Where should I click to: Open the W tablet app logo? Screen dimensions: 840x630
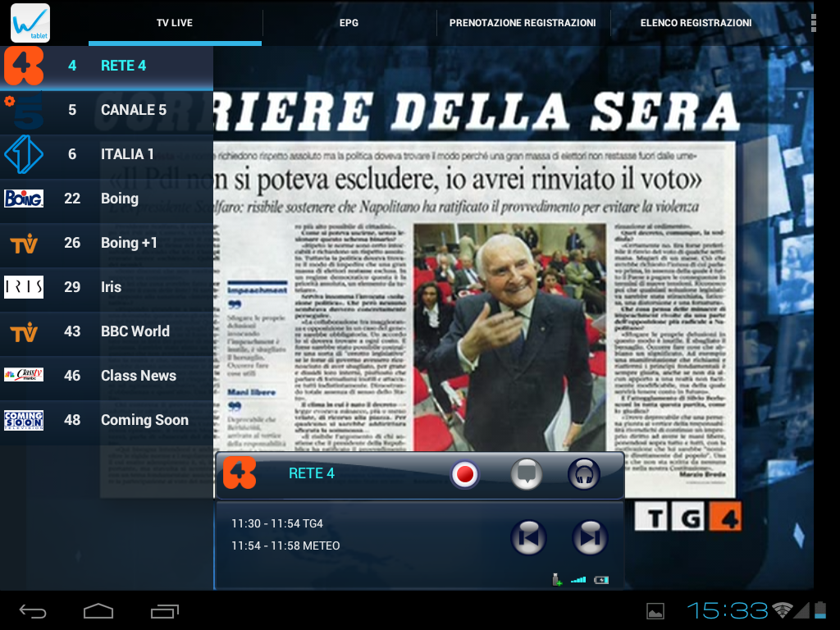pos(30,22)
